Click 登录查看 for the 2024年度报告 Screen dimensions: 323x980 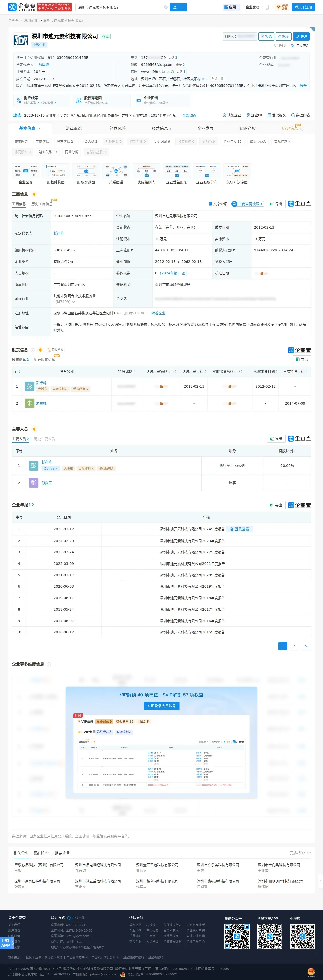(x=240, y=529)
